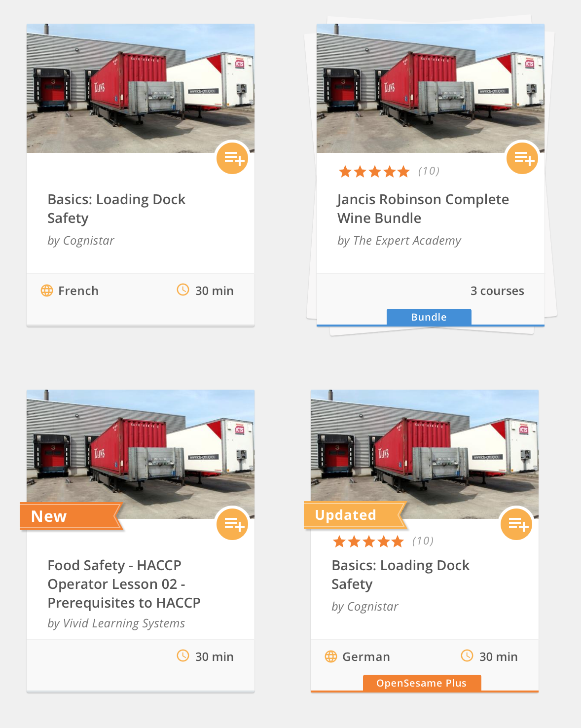Click by The Expert Academy author link
Image resolution: width=581 pixels, height=728 pixels.
click(x=399, y=241)
